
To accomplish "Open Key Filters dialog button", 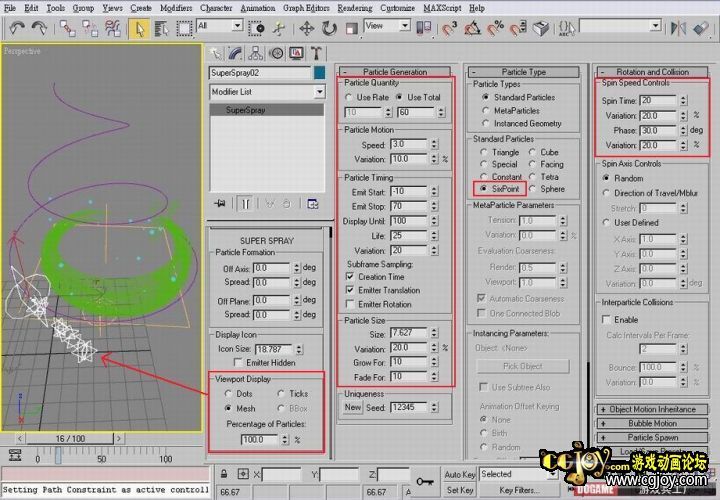I will pos(519,490).
